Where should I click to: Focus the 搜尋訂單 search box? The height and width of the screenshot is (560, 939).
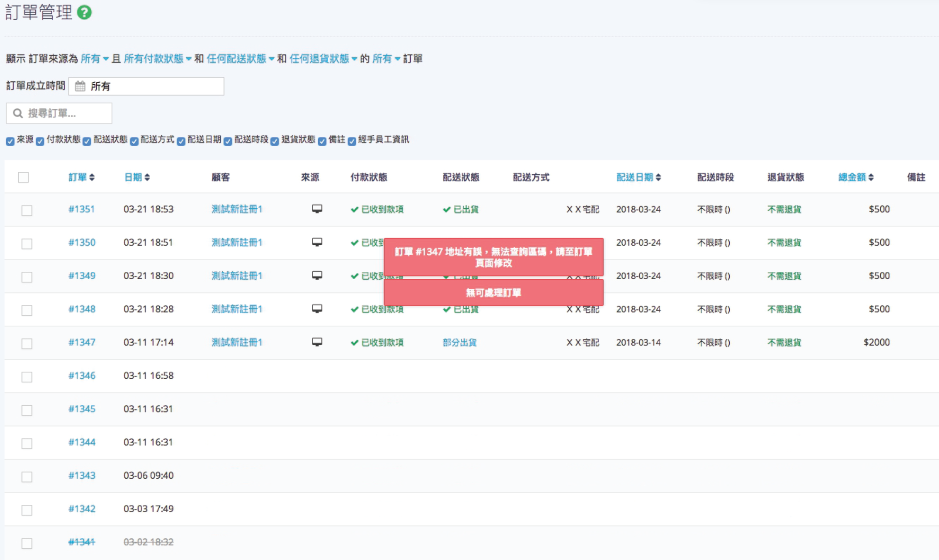[x=59, y=113]
